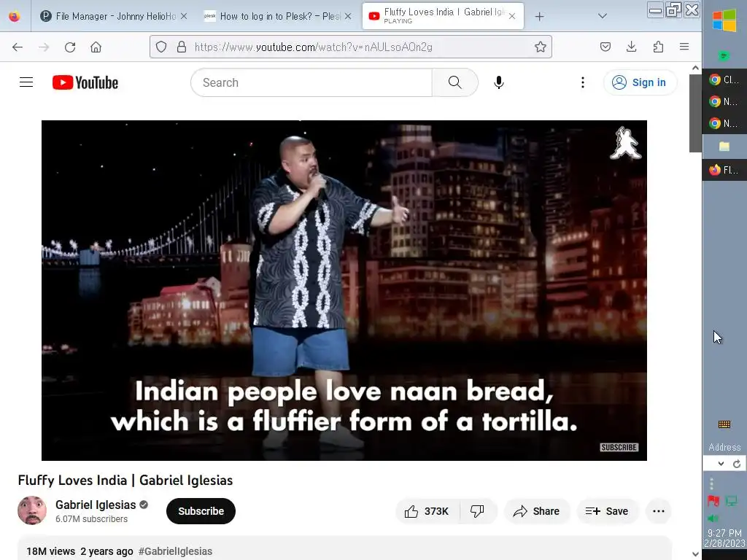Switch to How to log in to Plesk tab
The image size is (747, 560).
click(x=278, y=16)
